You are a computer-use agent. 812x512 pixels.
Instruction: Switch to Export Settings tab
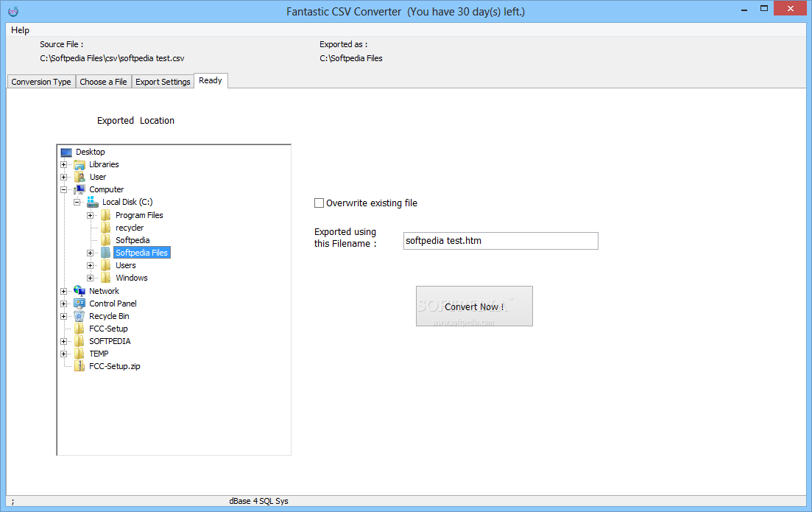pos(163,82)
